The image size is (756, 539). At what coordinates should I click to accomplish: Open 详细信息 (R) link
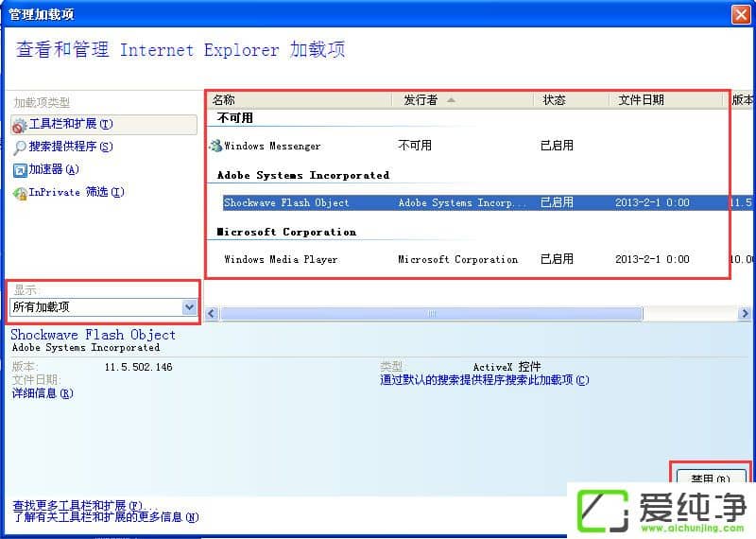tap(43, 393)
